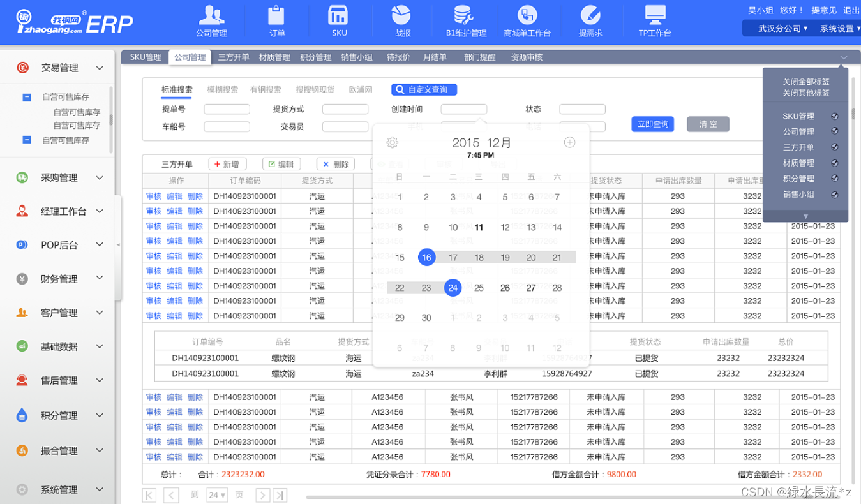Click the 撮合管理 orange icon
This screenshot has height=504, width=861.
(22, 450)
